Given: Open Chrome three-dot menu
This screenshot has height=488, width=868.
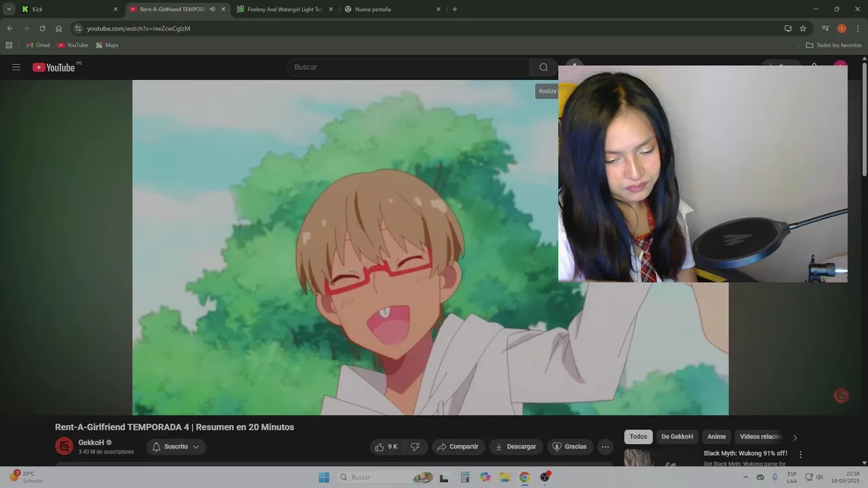Looking at the screenshot, I should coord(857,28).
